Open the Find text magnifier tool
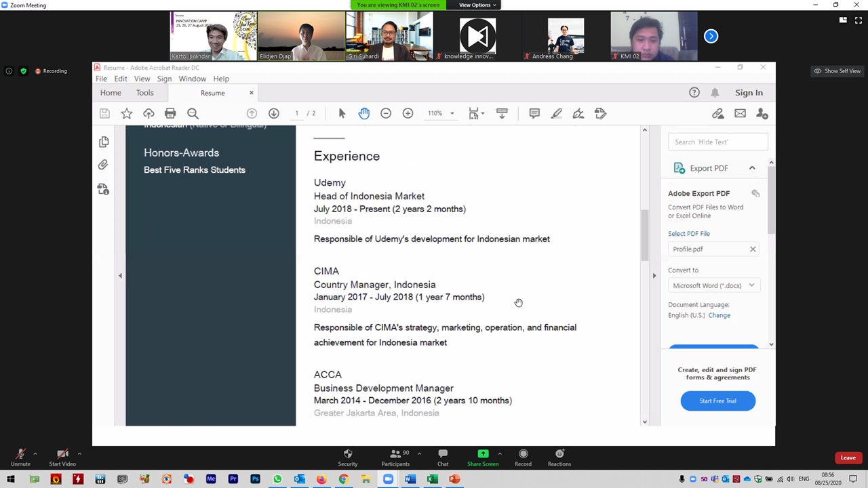This screenshot has height=488, width=868. 193,113
